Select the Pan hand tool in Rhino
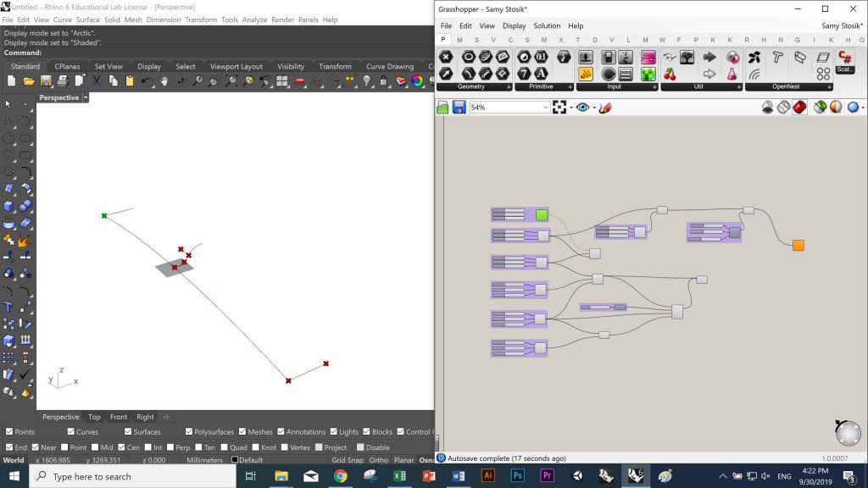The width and height of the screenshot is (868, 488). click(x=163, y=80)
